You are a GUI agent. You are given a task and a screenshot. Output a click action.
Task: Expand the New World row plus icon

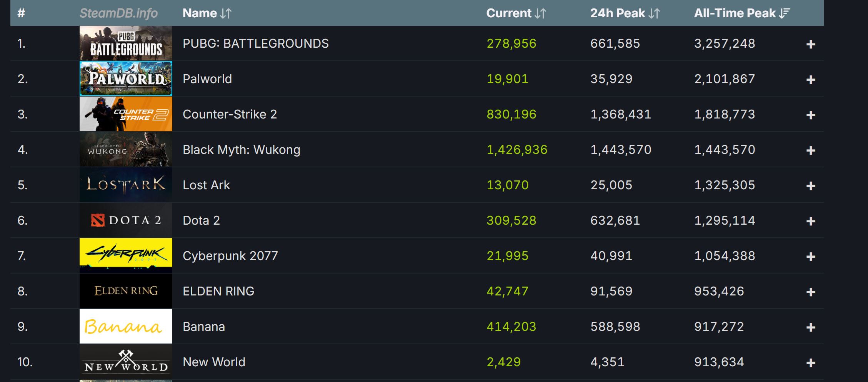coord(811,363)
